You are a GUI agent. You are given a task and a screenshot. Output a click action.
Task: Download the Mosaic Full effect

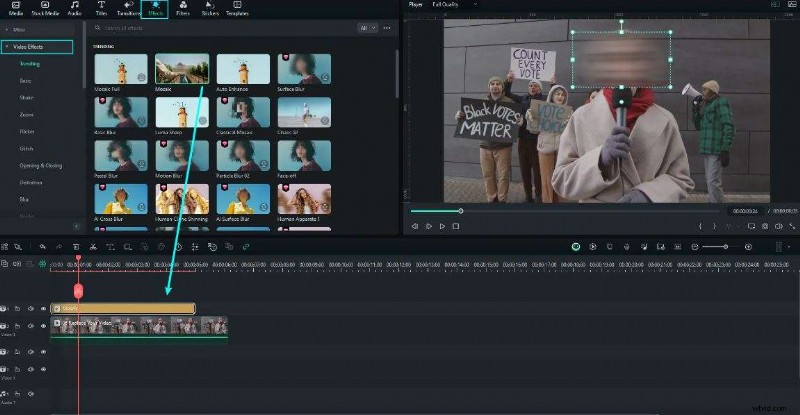tap(141, 78)
